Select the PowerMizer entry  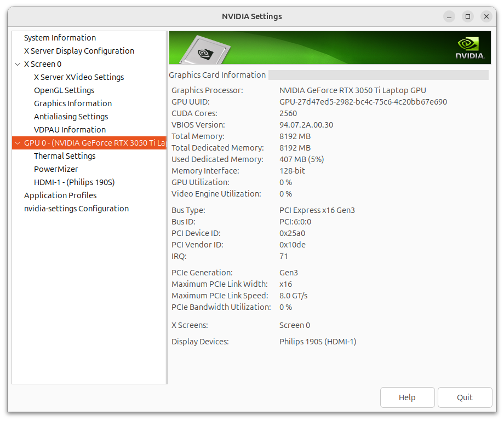(x=56, y=169)
